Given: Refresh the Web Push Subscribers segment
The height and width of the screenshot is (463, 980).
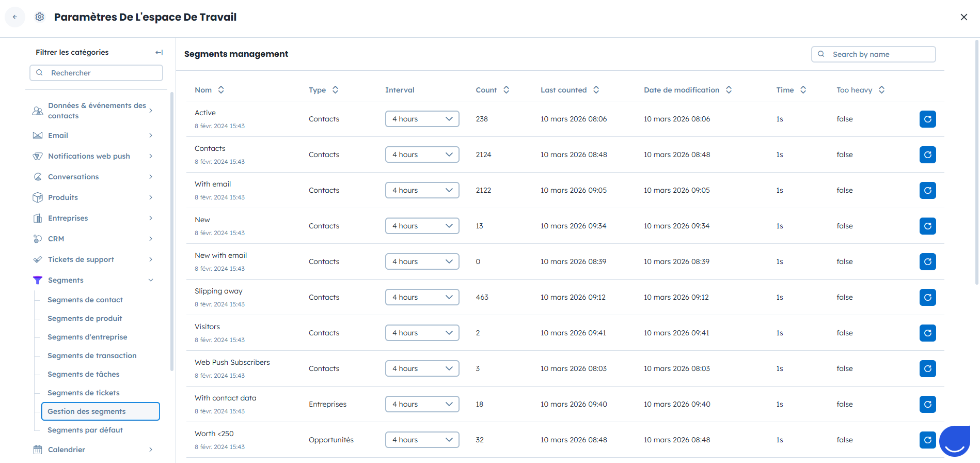Looking at the screenshot, I should click(x=927, y=368).
